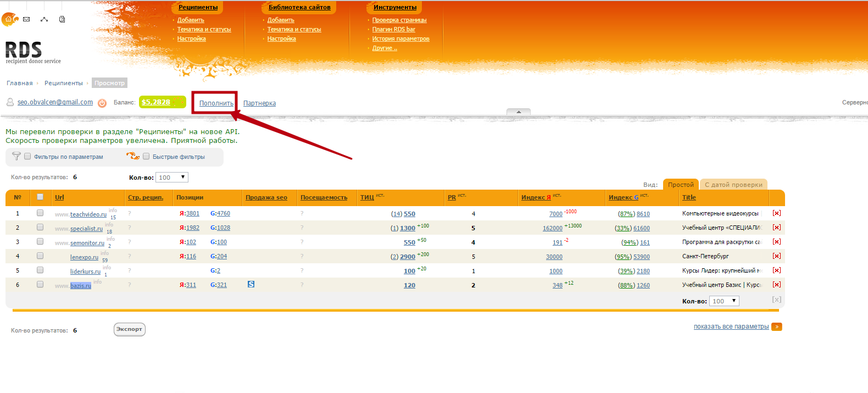This screenshot has width=868, height=393.
Task: Switch to the С датой проверки view tab
Action: tap(733, 185)
